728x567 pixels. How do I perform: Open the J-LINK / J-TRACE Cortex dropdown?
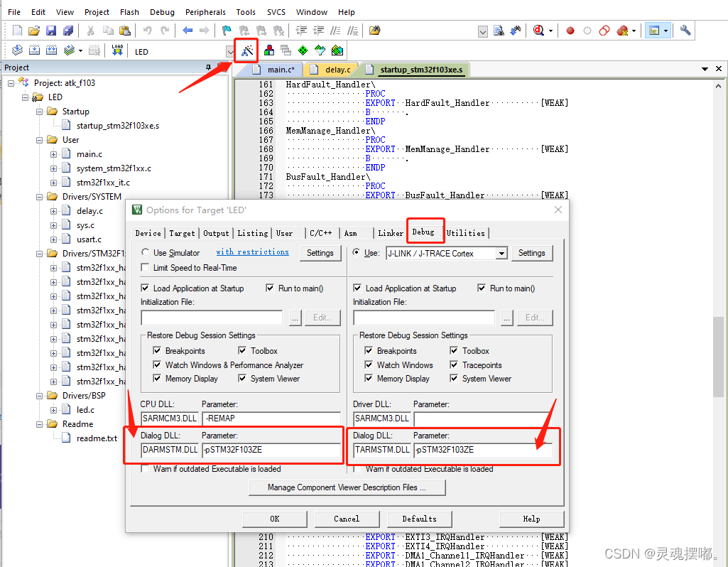pos(501,254)
